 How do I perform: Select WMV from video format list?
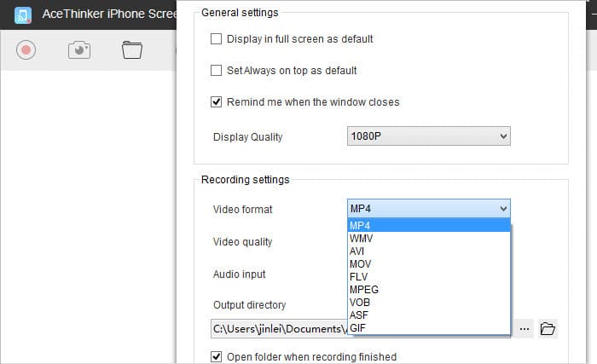429,239
